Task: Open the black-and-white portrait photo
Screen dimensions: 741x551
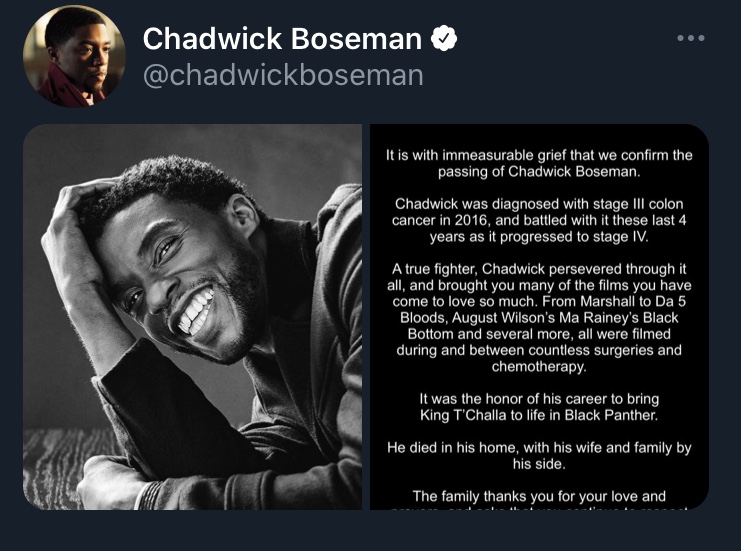Action: [x=192, y=316]
